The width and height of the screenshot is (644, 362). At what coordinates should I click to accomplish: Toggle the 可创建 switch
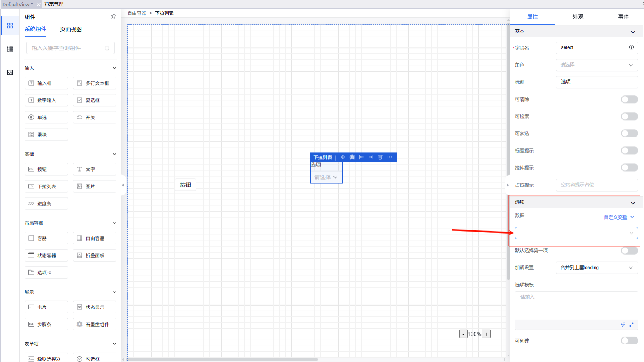pos(629,341)
